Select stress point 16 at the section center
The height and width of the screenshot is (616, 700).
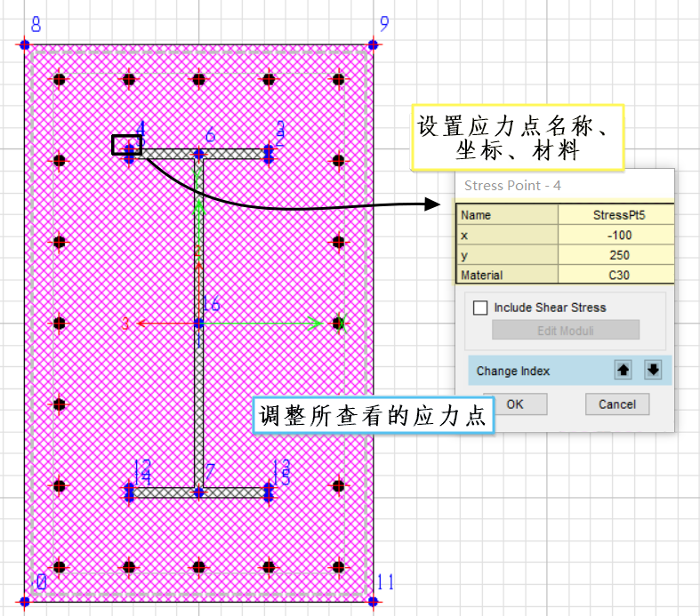(x=199, y=324)
